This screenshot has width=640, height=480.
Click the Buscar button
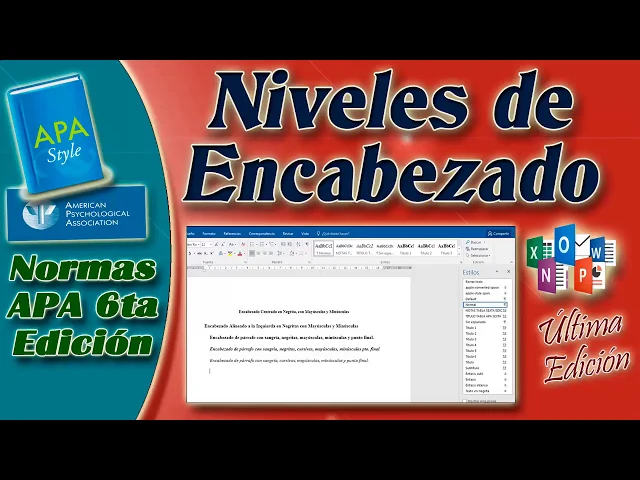(474, 242)
